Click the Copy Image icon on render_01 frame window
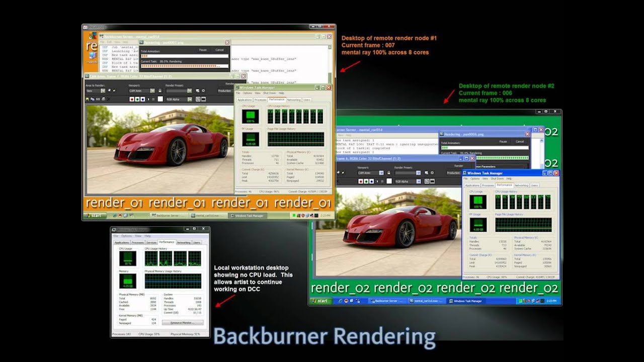This screenshot has height=362, width=644. coord(93,99)
